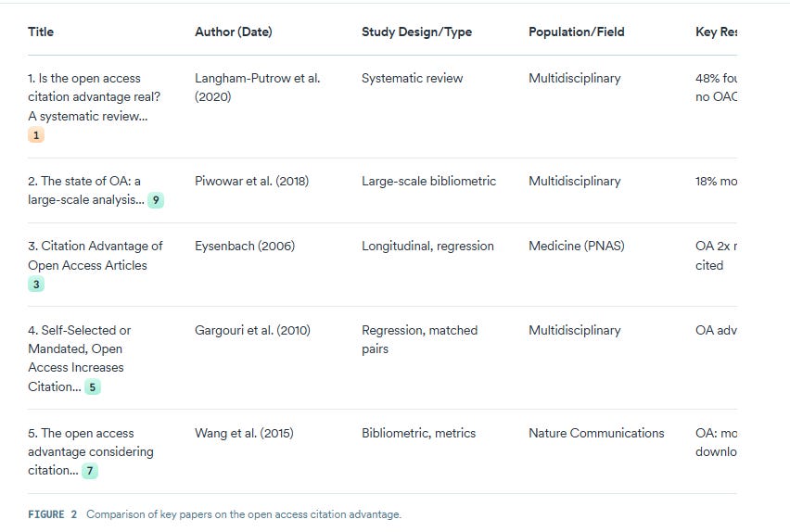Open citation badge 7 beside advantage considering citation

point(90,471)
